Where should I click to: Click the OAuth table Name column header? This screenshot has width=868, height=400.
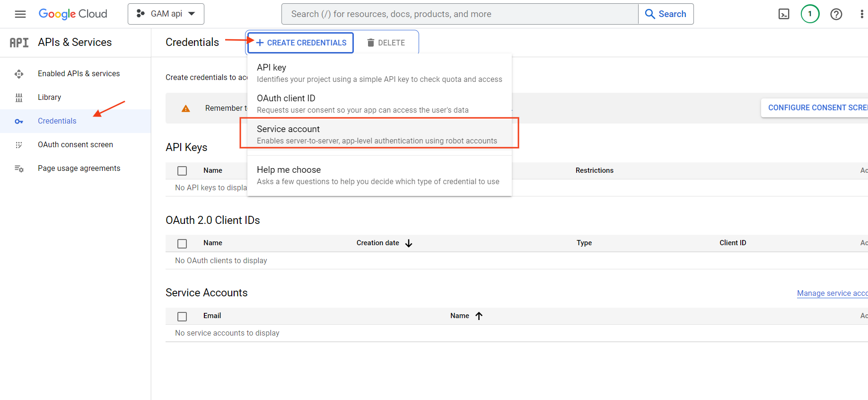[213, 243]
